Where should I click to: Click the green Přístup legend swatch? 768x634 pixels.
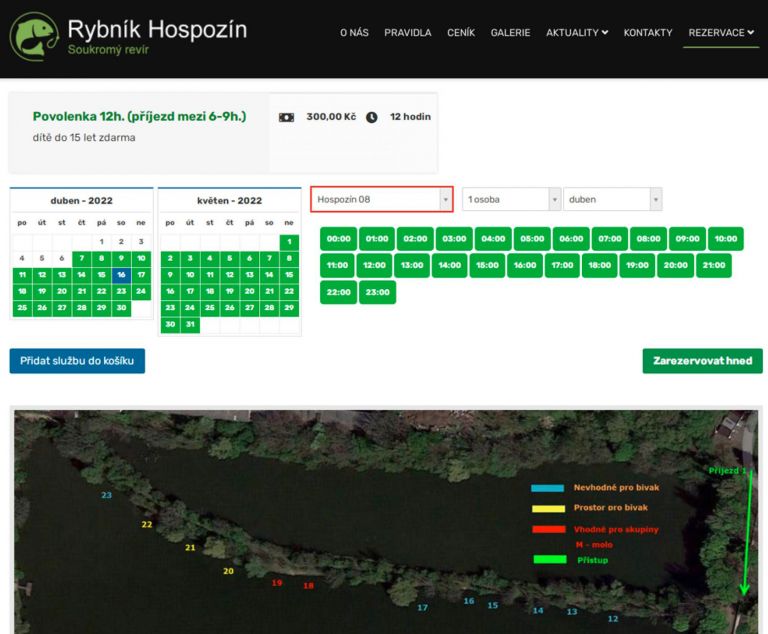point(548,560)
